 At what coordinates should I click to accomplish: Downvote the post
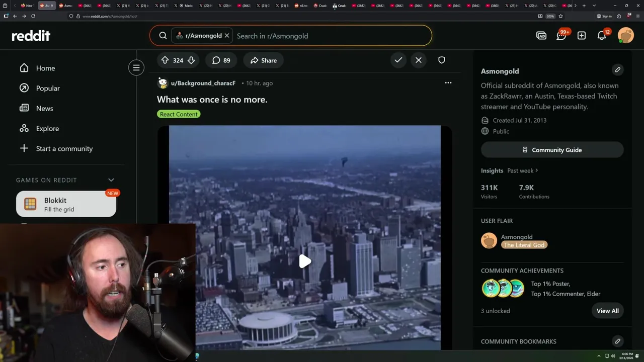click(x=191, y=60)
